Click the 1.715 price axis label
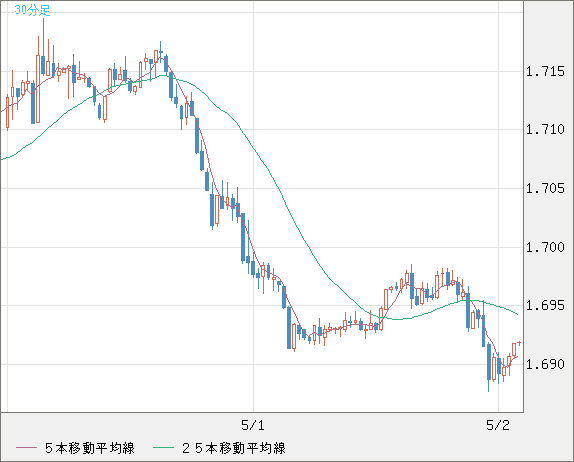574x462 pixels. [545, 71]
